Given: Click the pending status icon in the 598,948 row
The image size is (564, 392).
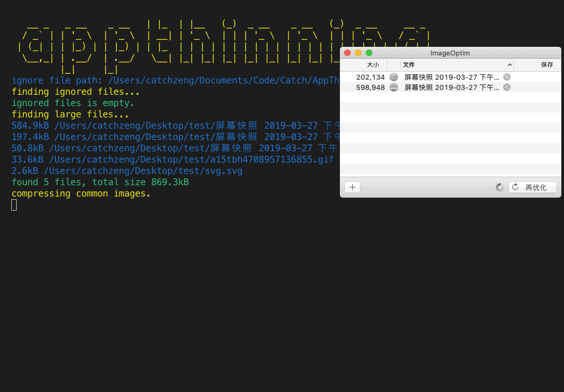Looking at the screenshot, I should click(394, 87).
